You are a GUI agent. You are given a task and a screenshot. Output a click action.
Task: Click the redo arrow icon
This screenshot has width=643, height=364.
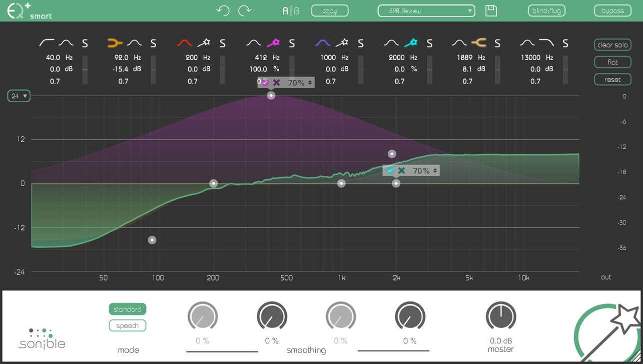pyautogui.click(x=245, y=10)
